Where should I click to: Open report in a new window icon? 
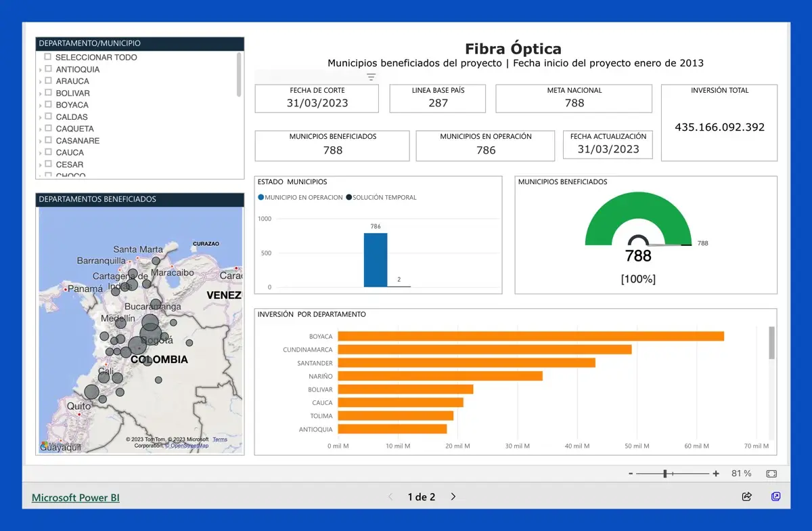776,496
